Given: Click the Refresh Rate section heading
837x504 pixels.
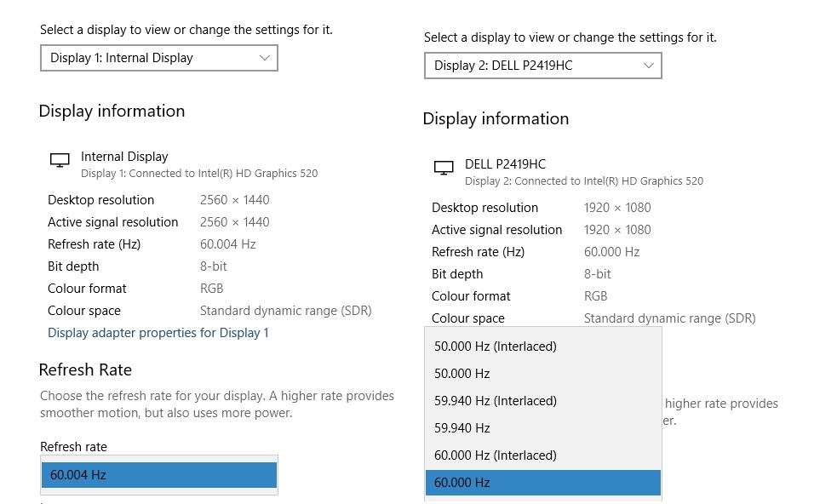Looking at the screenshot, I should coord(85,369).
